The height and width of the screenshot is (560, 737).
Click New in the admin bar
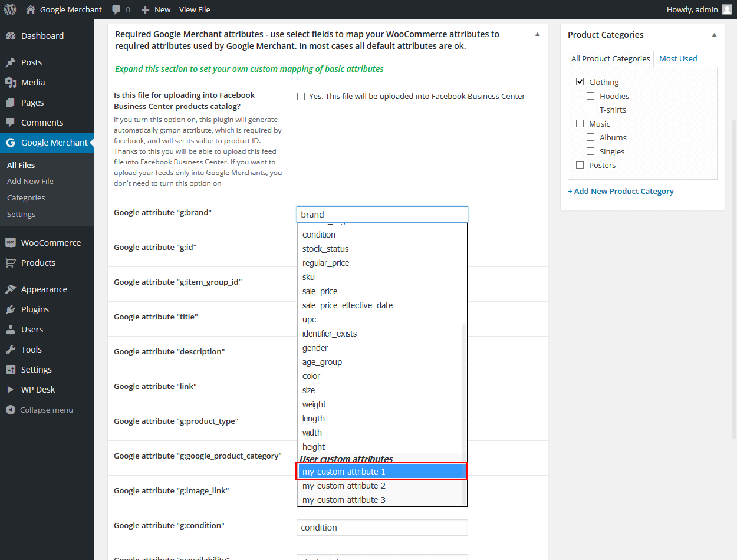pyautogui.click(x=162, y=9)
